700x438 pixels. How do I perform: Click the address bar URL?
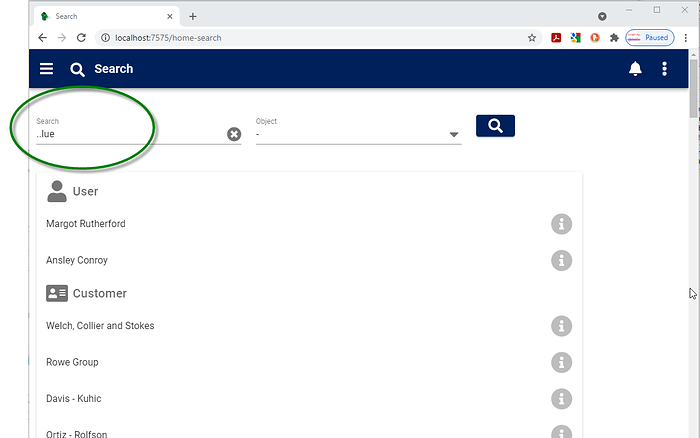[x=168, y=38]
